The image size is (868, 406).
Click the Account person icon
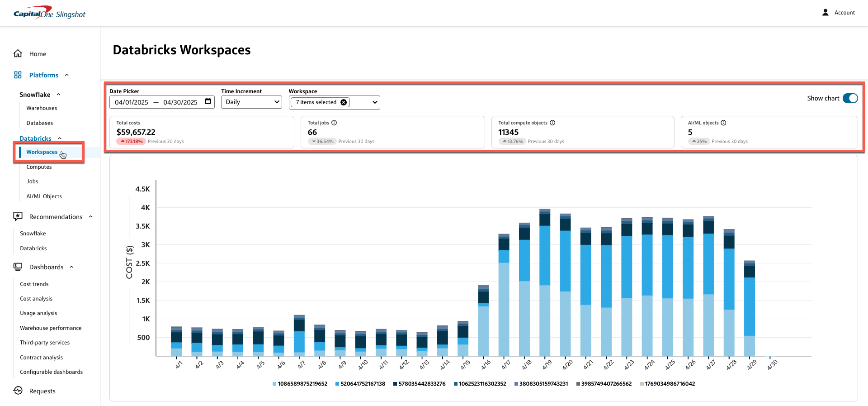click(826, 12)
